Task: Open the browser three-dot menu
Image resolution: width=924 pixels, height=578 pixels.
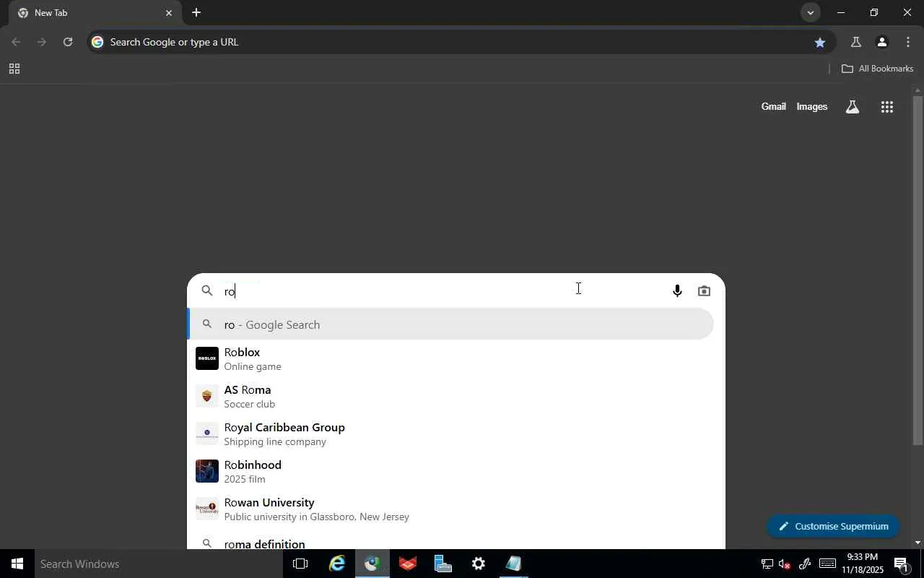Action: point(908,42)
